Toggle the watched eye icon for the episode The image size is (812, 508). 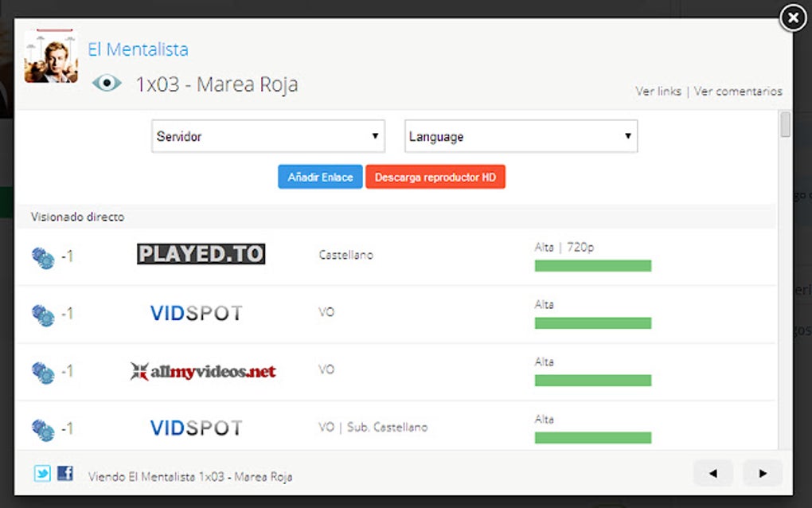pos(107,82)
